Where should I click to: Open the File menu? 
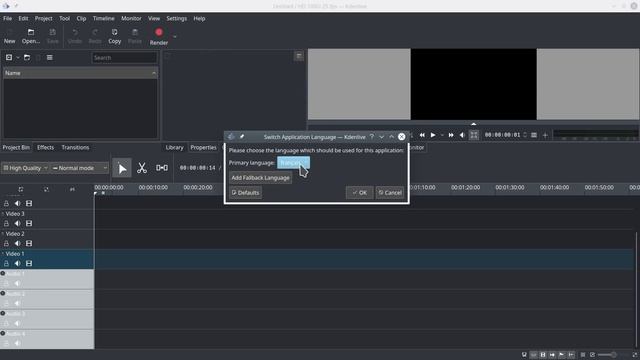pyautogui.click(x=7, y=18)
